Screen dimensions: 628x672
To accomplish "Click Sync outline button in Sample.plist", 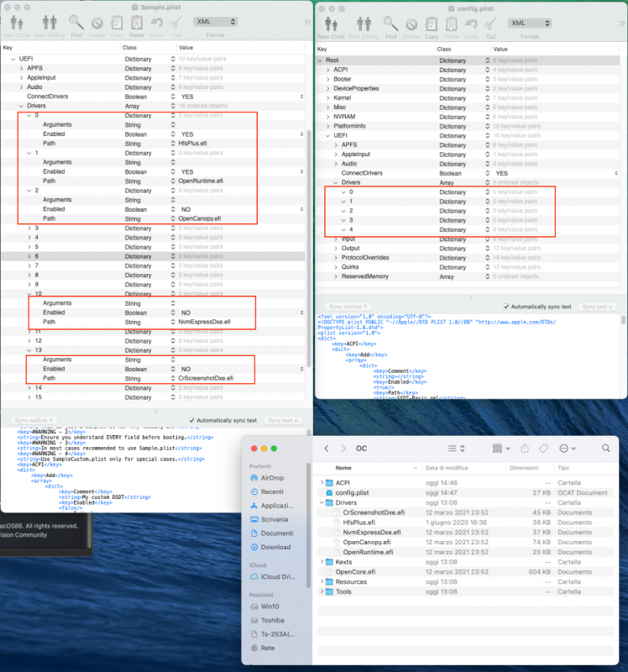I will tap(34, 420).
